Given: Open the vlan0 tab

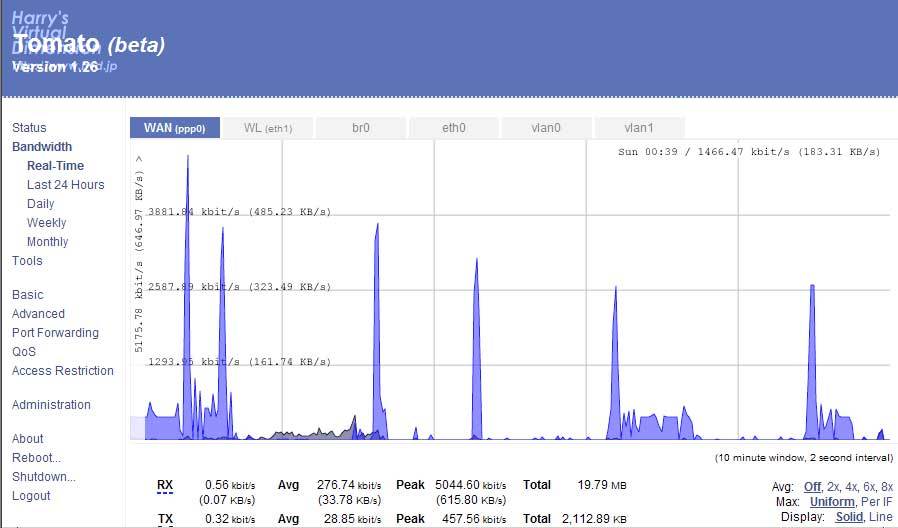Looking at the screenshot, I should click(x=546, y=128).
